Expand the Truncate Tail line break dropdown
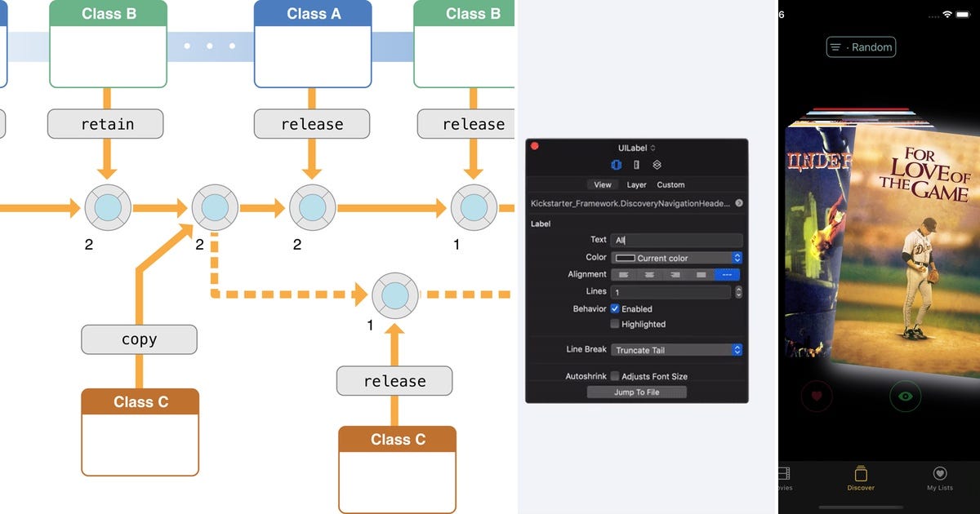 (x=676, y=350)
